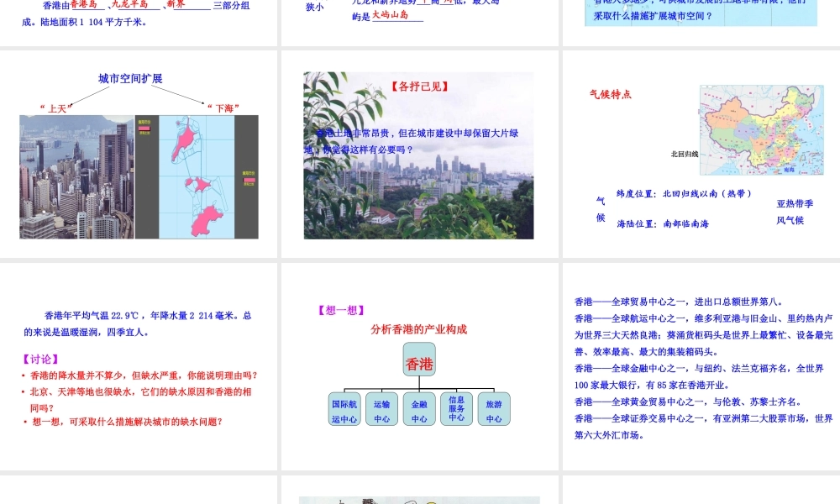Click the "上天" label
The image size is (840, 504).
(x=56, y=108)
